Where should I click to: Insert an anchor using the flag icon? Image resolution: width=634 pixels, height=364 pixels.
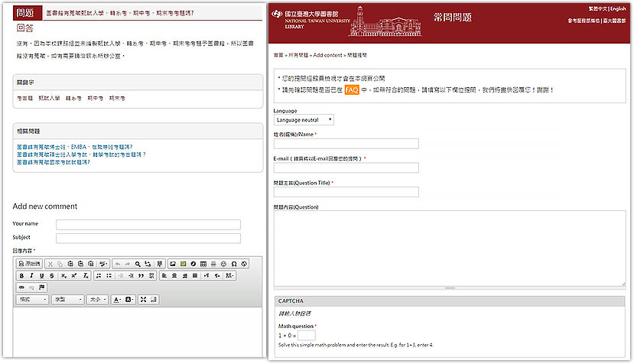(41, 288)
